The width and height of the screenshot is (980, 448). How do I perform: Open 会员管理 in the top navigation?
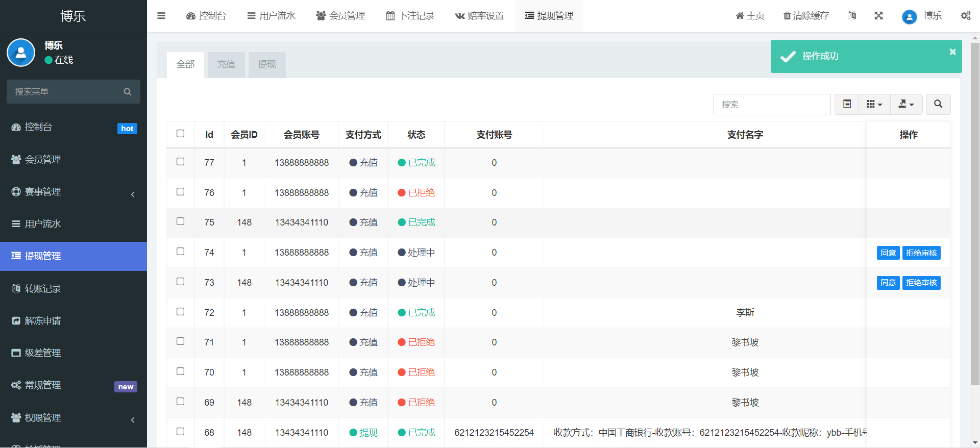(x=340, y=16)
